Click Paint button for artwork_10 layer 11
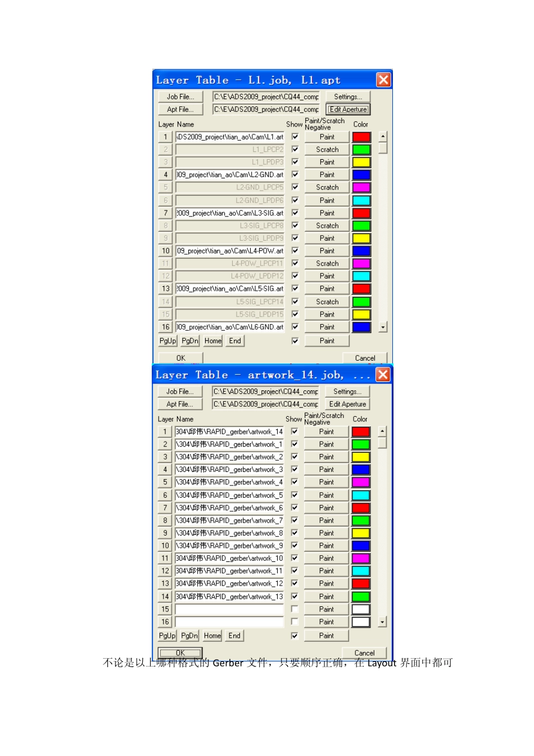 [327, 558]
